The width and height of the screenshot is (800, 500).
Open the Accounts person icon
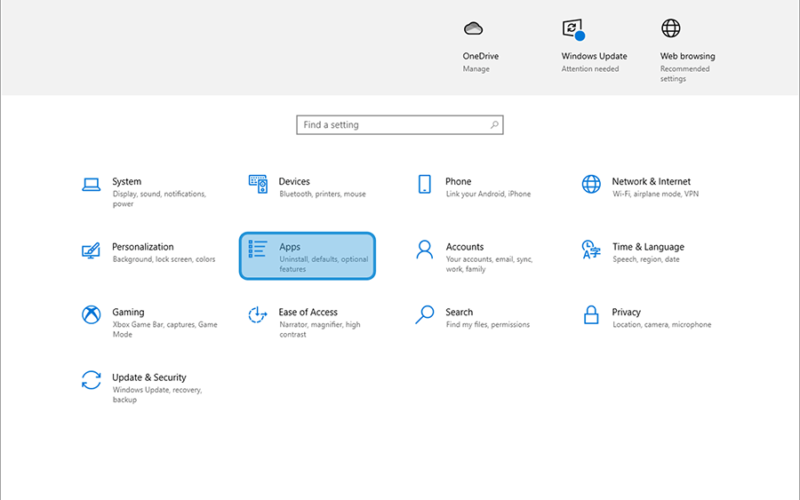point(424,249)
